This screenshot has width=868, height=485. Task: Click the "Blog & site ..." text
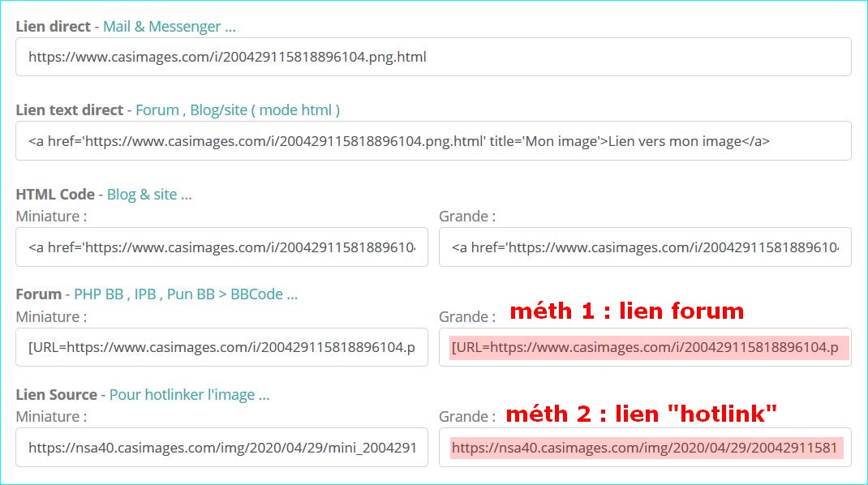(149, 195)
